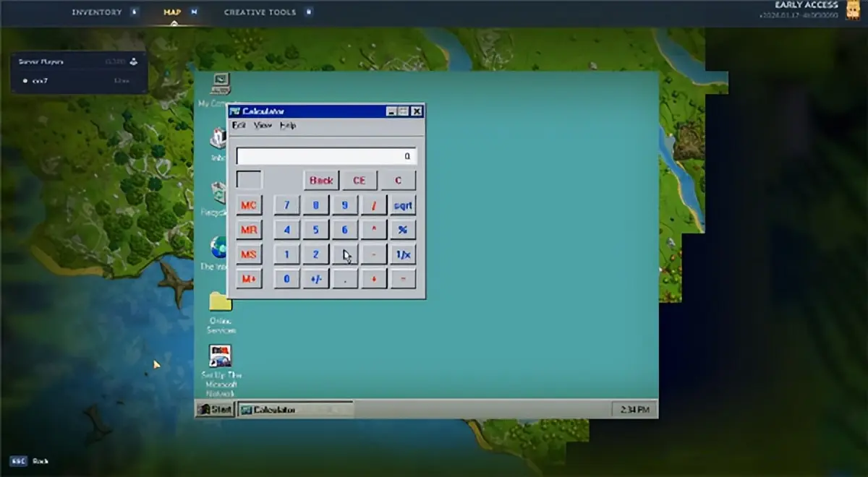Open the My Computer desktop icon

pyautogui.click(x=220, y=84)
